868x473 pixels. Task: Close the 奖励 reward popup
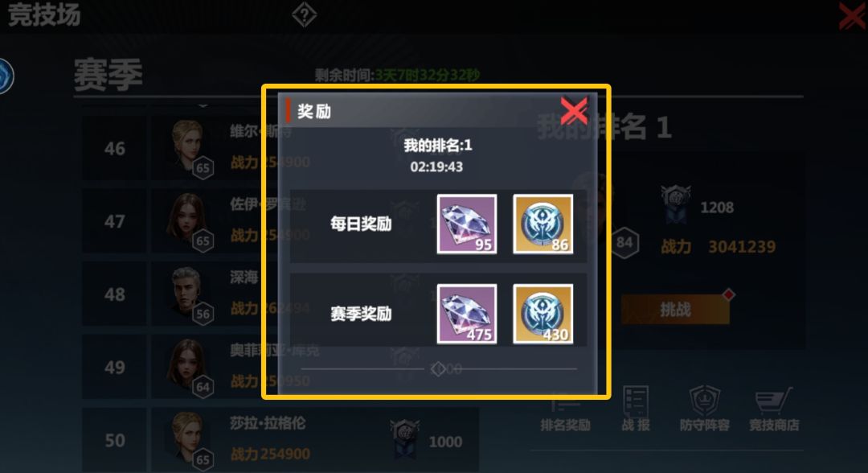pyautogui.click(x=574, y=111)
